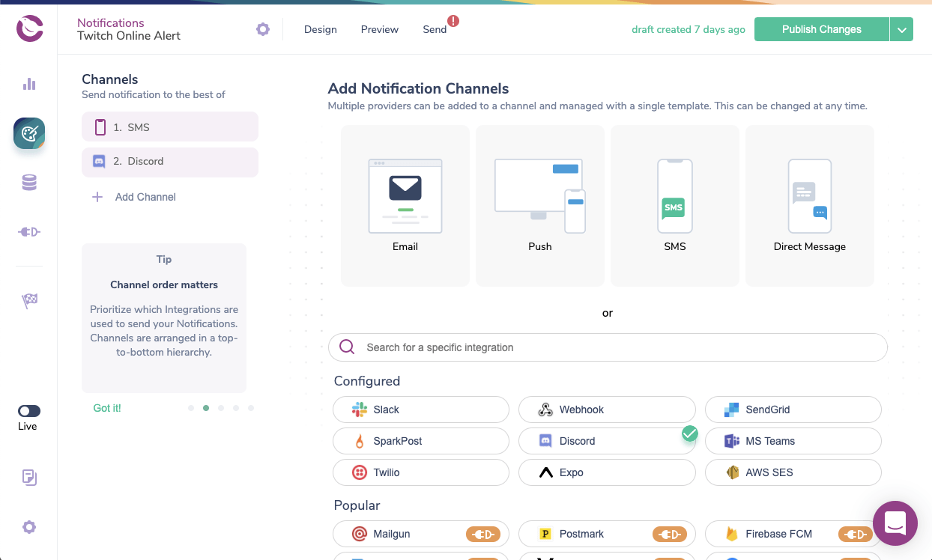Open the flag icon in the left sidebar
The width and height of the screenshot is (932, 560).
28,301
